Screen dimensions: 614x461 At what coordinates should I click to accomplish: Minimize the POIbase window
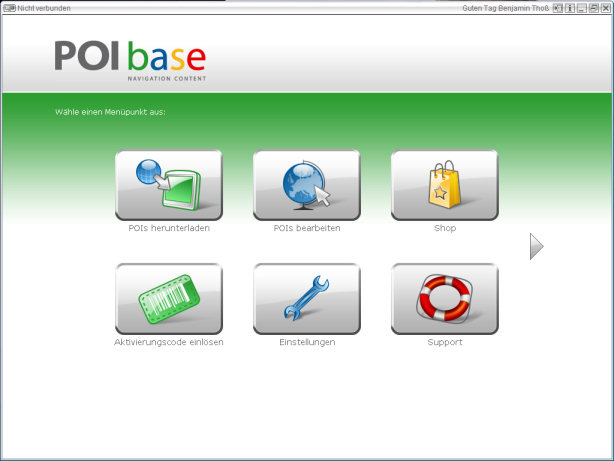tap(582, 7)
